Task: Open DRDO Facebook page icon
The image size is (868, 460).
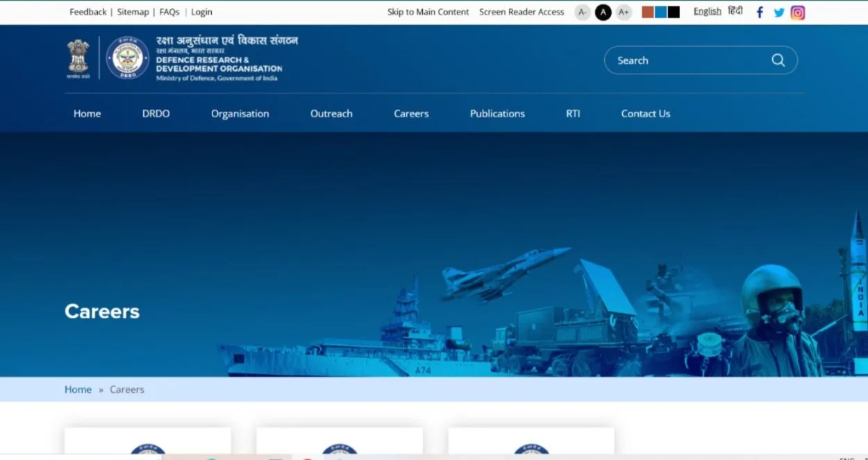Action: (x=760, y=12)
